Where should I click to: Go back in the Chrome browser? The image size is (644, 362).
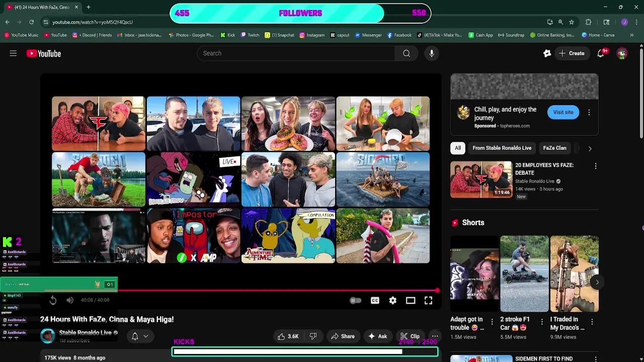[8, 22]
